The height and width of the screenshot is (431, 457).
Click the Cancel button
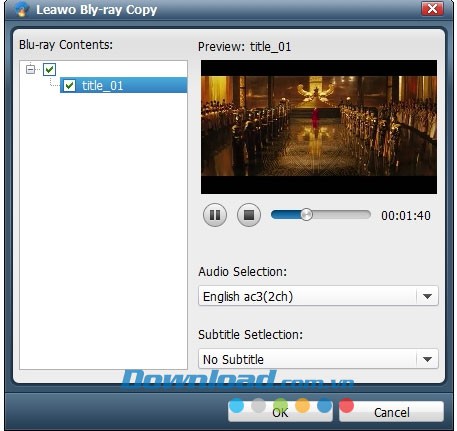tap(391, 412)
